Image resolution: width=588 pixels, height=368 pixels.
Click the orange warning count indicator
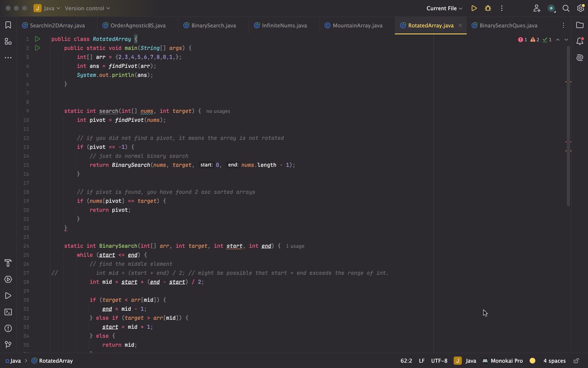tap(535, 40)
